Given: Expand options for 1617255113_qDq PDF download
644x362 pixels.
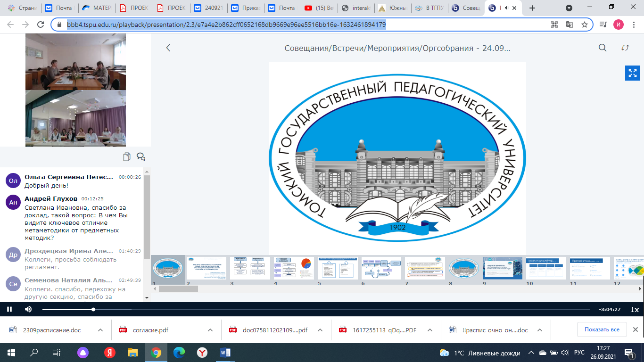Looking at the screenshot, I should [429, 330].
